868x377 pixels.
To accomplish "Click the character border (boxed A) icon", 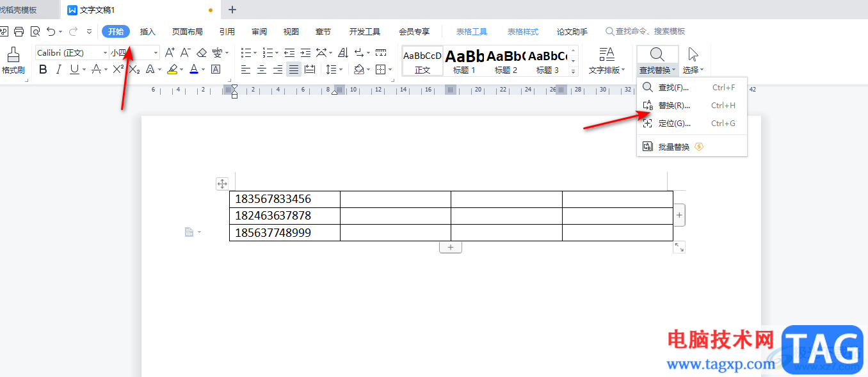I will click(216, 69).
